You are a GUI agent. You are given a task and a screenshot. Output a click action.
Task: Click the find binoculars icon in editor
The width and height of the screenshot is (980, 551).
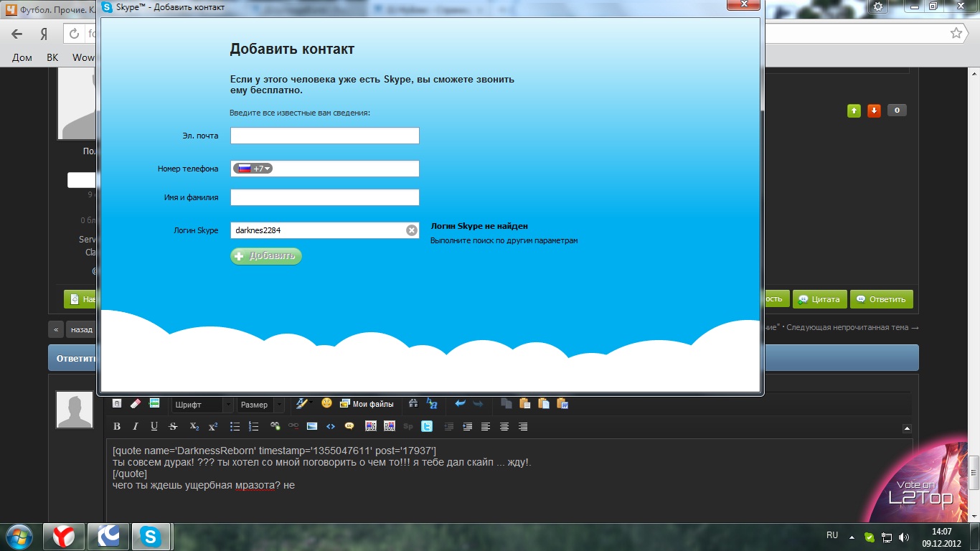tap(413, 404)
